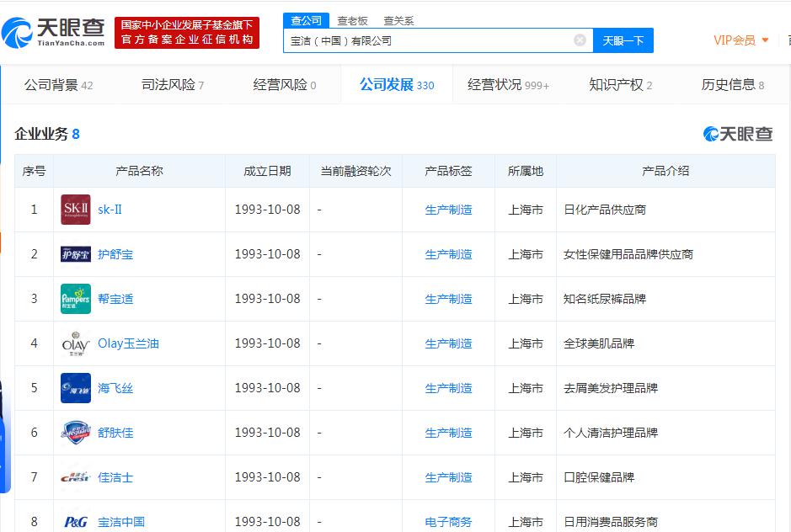Image resolution: width=791 pixels, height=532 pixels.
Task: Open the 经营风险 tab
Action: (x=285, y=85)
